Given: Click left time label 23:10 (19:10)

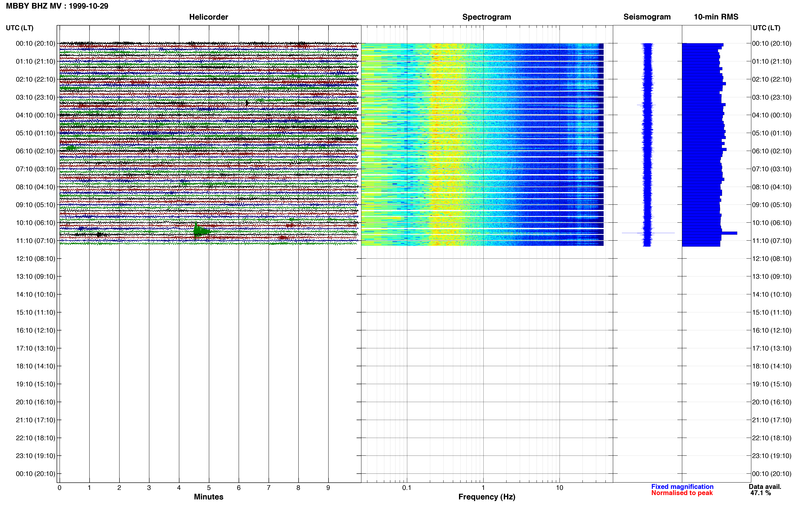Looking at the screenshot, I should click(36, 456).
